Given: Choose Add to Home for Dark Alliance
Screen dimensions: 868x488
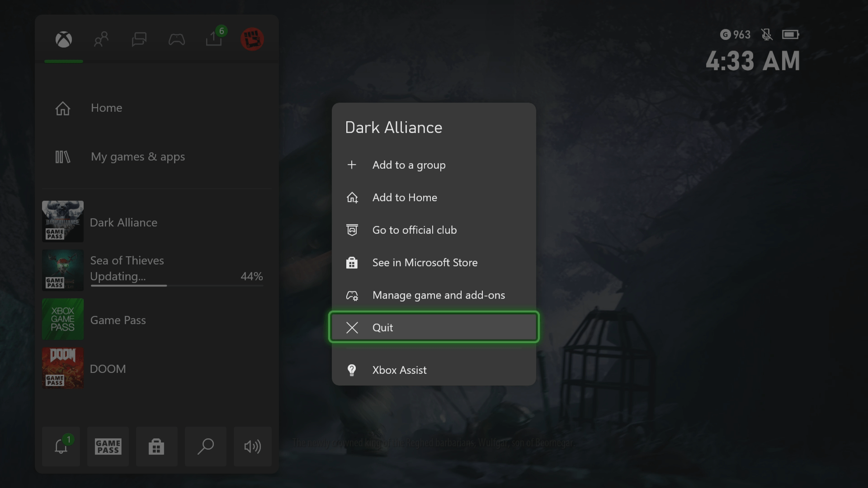Looking at the screenshot, I should pos(404,197).
